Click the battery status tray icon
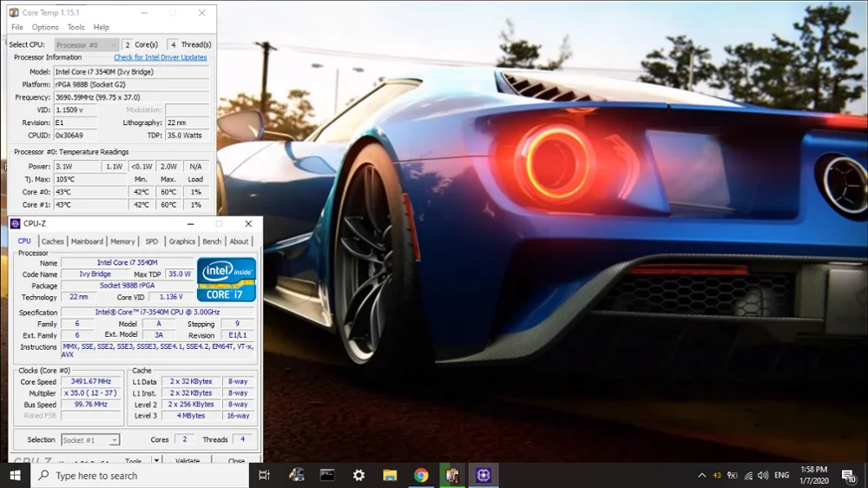The image size is (868, 488). pos(732,475)
